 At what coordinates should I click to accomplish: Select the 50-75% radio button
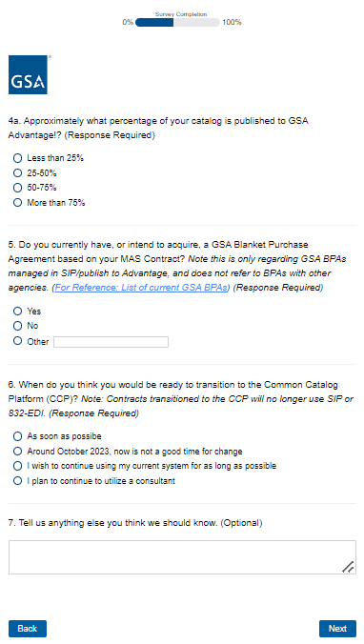click(17, 188)
